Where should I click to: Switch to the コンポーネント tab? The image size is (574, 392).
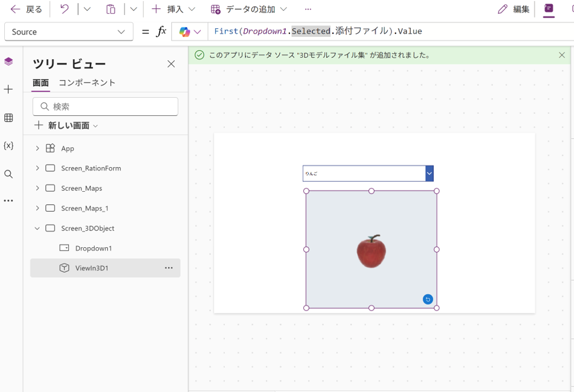87,83
